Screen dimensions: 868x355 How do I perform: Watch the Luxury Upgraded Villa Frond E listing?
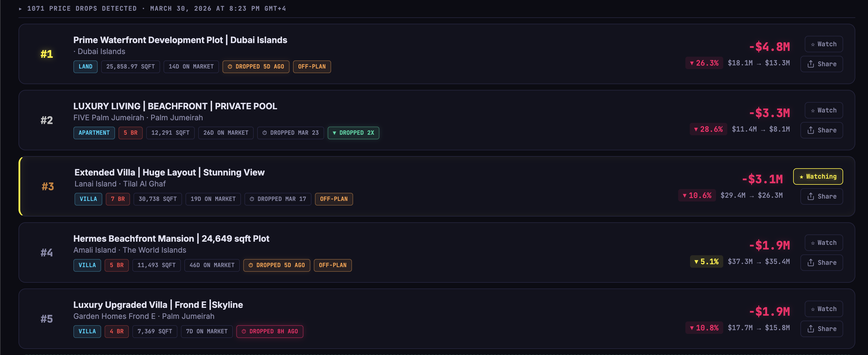click(x=824, y=309)
